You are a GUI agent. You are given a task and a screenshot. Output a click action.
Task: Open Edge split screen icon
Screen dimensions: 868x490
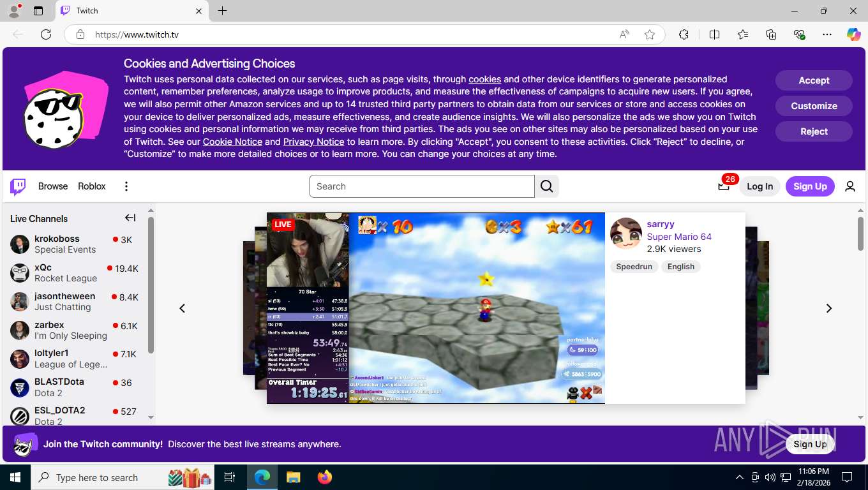tap(715, 34)
